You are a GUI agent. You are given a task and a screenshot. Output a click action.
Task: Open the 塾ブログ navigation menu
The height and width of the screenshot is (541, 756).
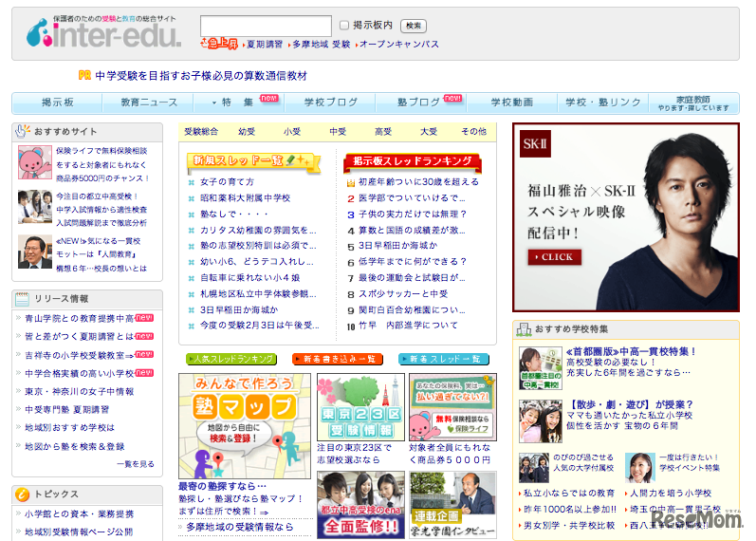coord(418,103)
